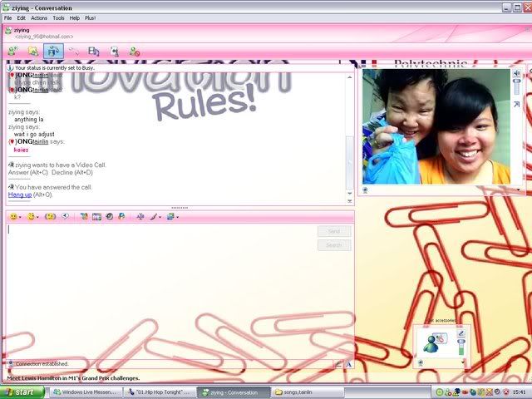Open the Help menu
The width and height of the screenshot is (532, 399).
tap(74, 18)
